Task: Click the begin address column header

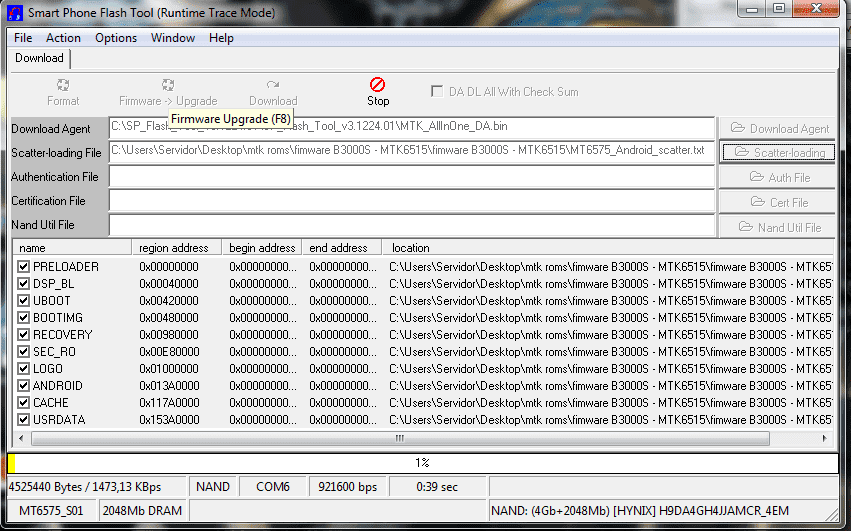Action: point(262,248)
